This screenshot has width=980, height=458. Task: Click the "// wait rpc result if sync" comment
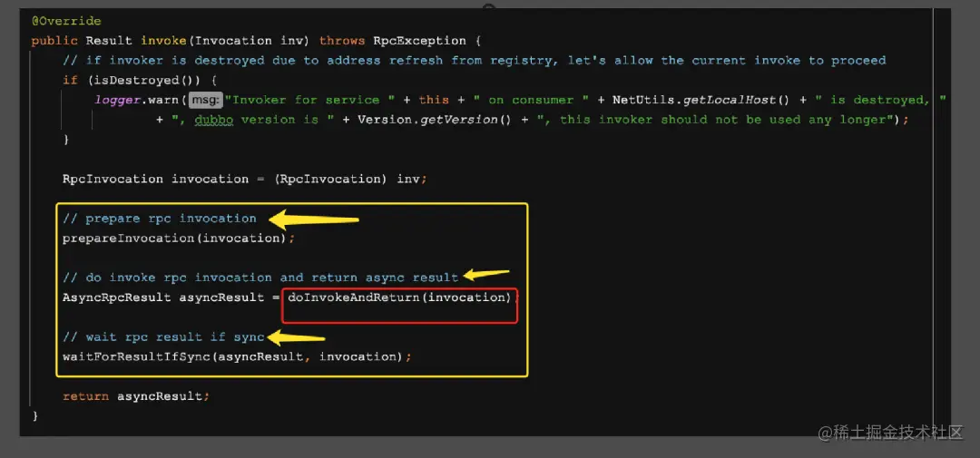[x=163, y=336]
